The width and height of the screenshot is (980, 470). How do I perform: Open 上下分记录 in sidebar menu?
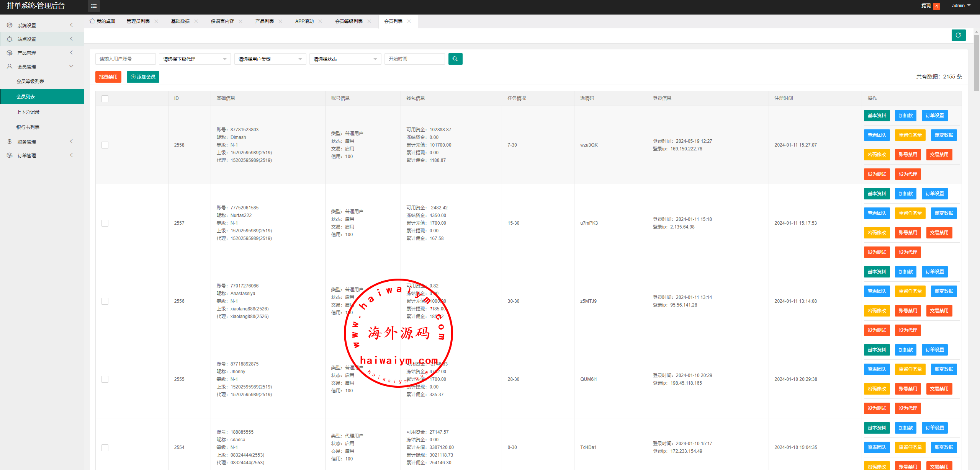[x=28, y=112]
